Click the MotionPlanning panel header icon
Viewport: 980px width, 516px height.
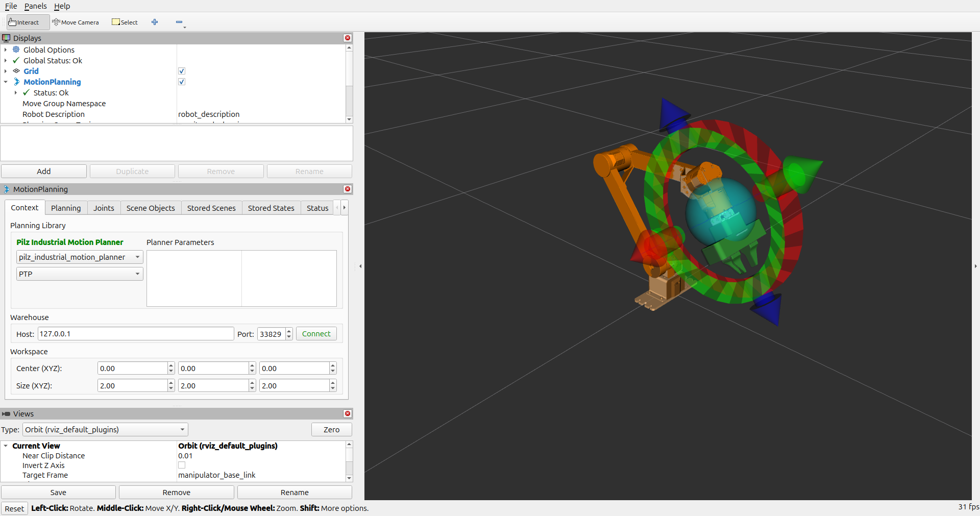click(6, 189)
